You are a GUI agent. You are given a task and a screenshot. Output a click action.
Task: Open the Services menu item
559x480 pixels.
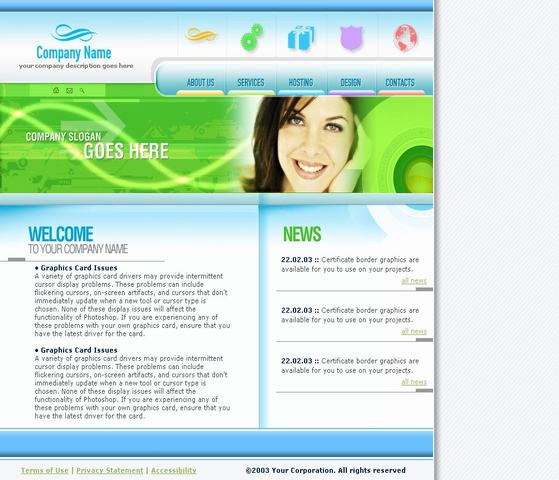pos(251,83)
